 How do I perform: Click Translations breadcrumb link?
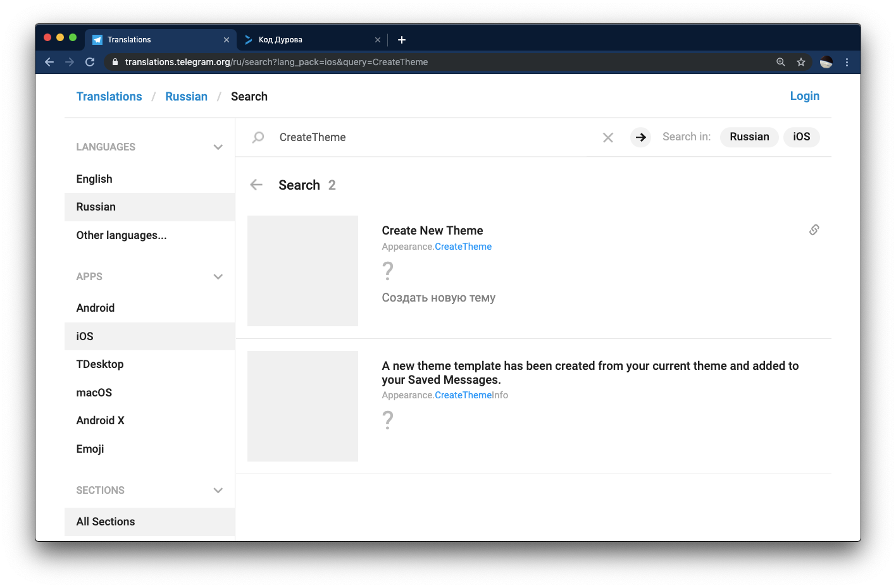pos(109,96)
